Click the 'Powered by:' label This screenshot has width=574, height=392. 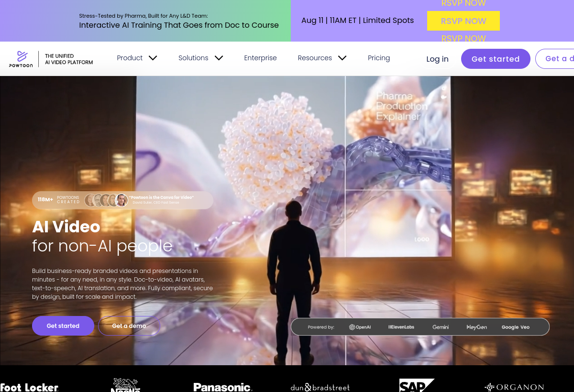[321, 327]
